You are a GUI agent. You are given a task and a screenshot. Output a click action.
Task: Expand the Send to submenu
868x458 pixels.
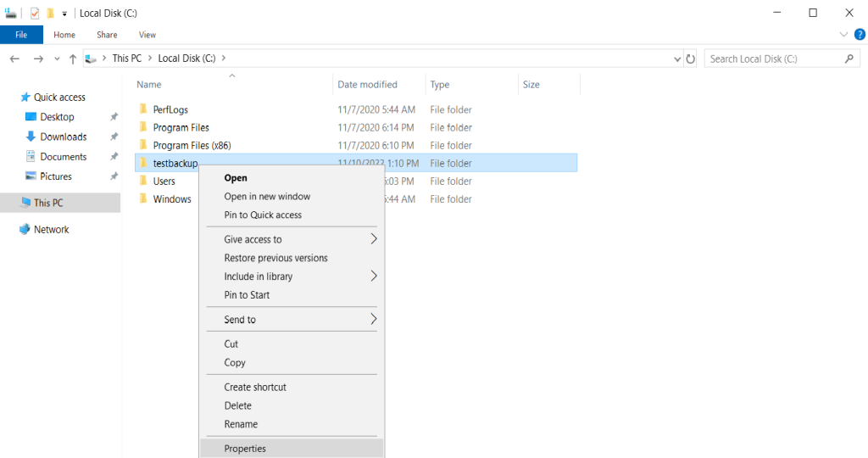[x=292, y=320]
